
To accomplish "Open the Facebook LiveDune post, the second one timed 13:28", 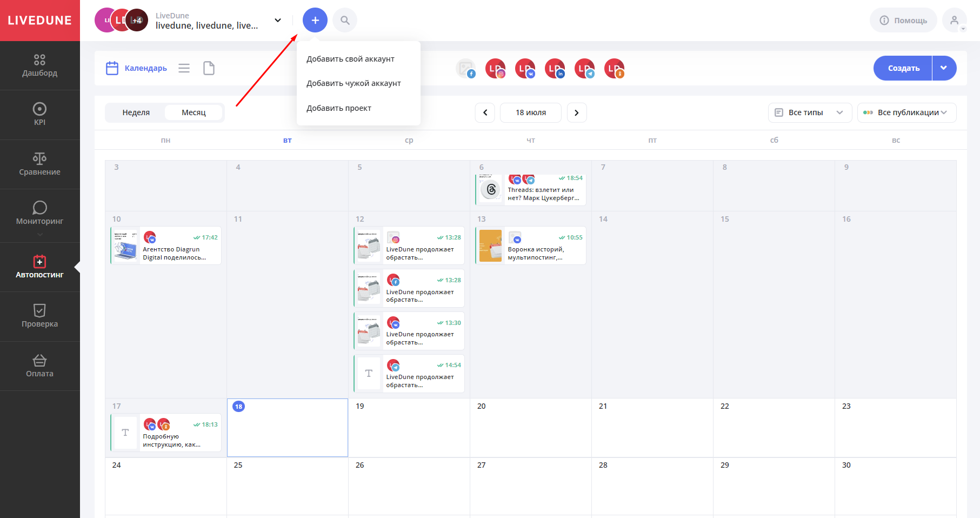I will 409,288.
